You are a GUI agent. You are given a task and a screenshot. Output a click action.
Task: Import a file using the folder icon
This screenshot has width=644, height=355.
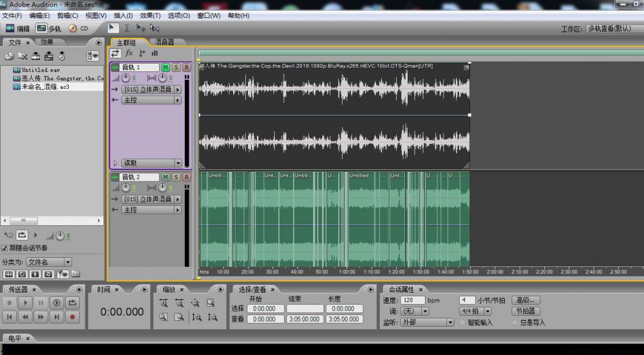click(9, 56)
